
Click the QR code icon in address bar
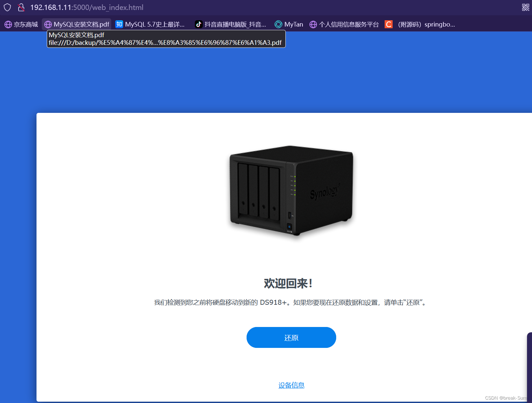526,7
